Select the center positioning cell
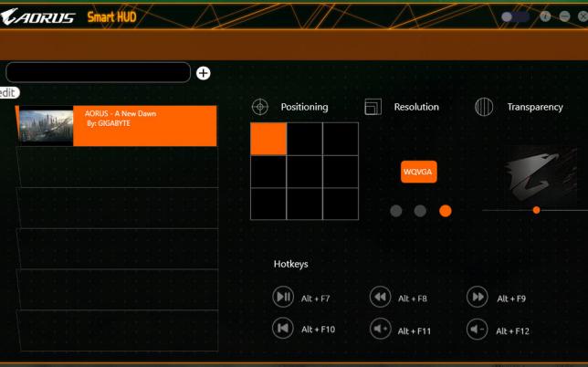Viewport: 588px width, 367px height. point(304,172)
